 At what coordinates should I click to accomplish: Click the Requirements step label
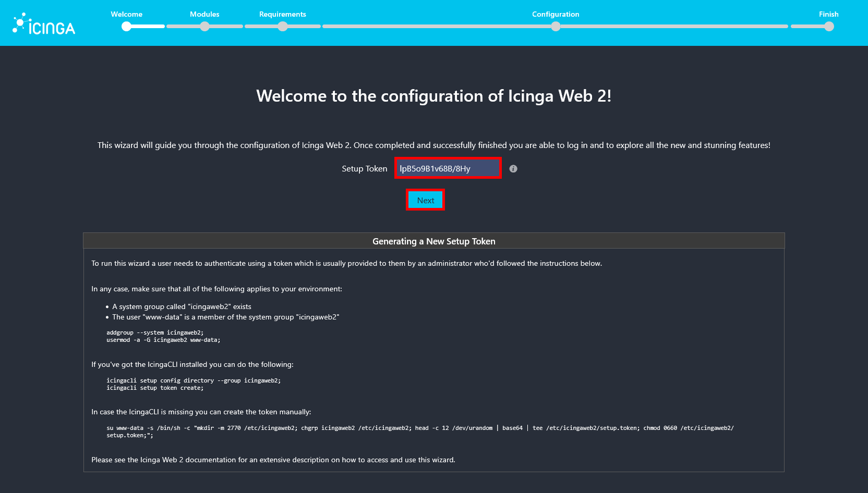coord(283,14)
